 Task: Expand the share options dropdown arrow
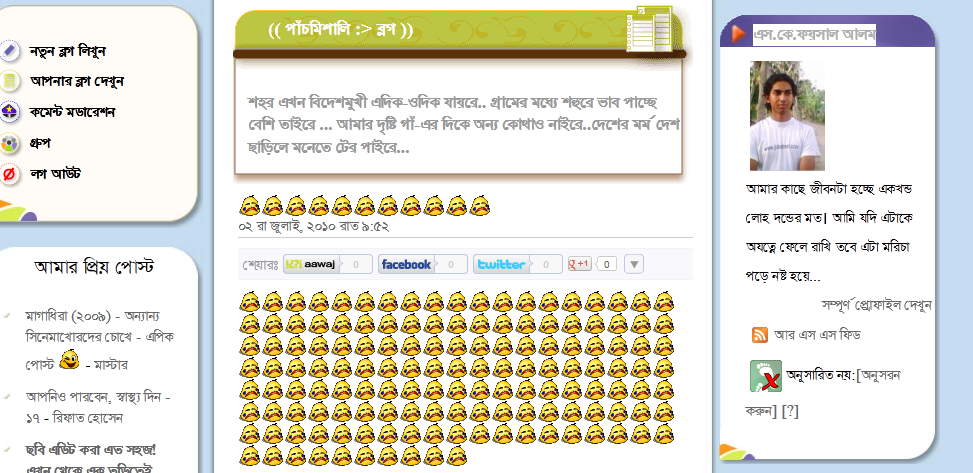(x=634, y=264)
